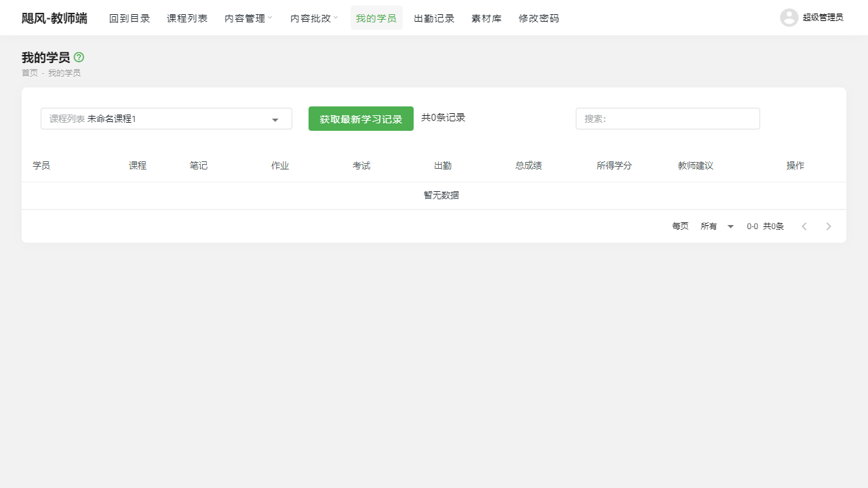Click the 获取最新学习记录 green button

tap(361, 119)
